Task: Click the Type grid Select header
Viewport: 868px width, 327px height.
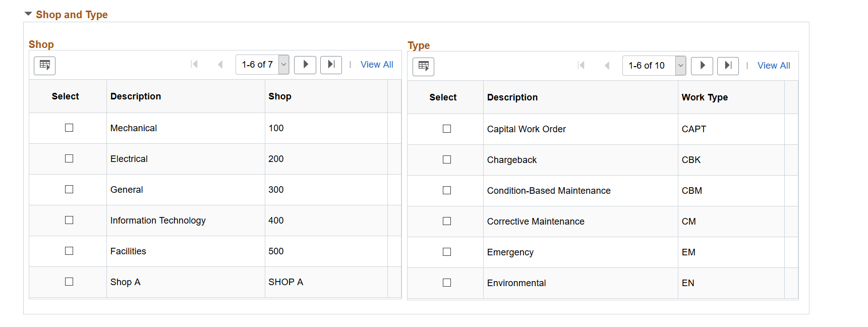Action: (x=443, y=97)
